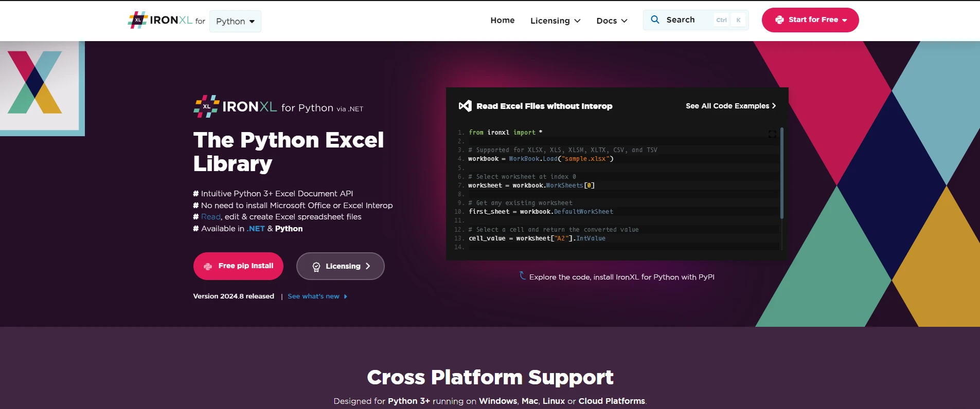980x409 pixels.
Task: Open the Python language dropdown
Action: pos(235,22)
